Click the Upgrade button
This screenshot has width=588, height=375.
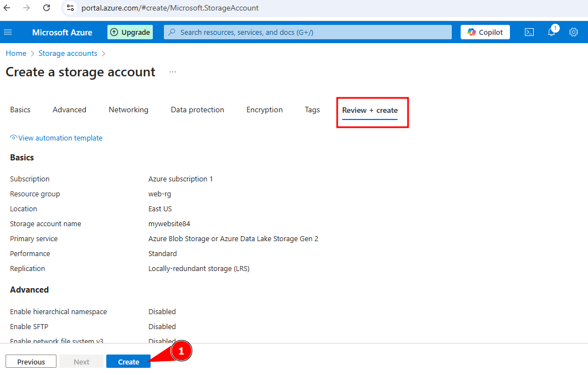130,32
